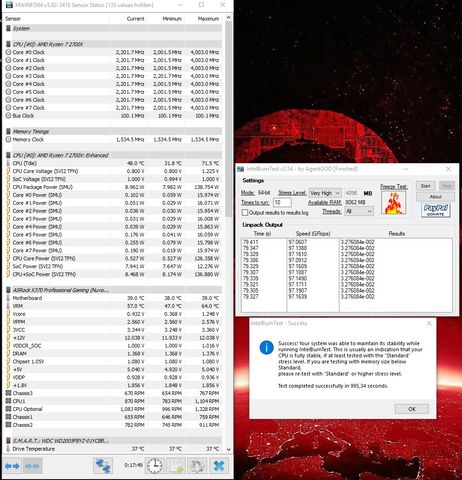Image resolution: width=462 pixels, height=480 pixels.
Task: Minimize the IntelBurnTest window
Action: (x=406, y=169)
